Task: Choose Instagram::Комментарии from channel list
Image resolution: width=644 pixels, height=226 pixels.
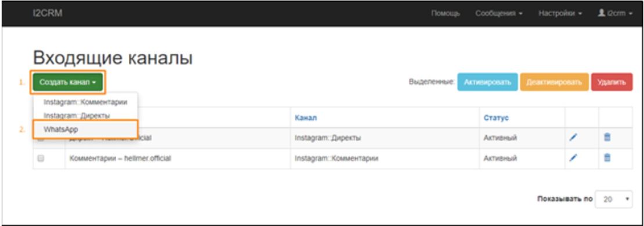Action: (x=85, y=102)
